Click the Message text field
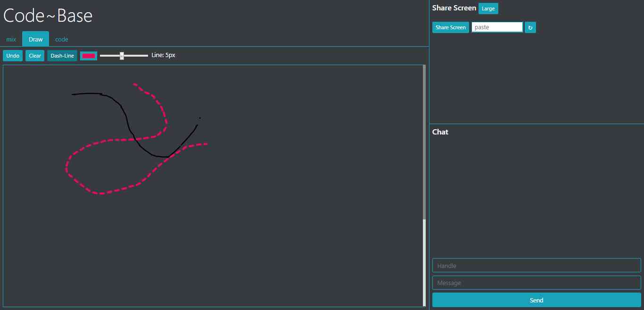Screen dimensions: 644x310 [x=537, y=283]
